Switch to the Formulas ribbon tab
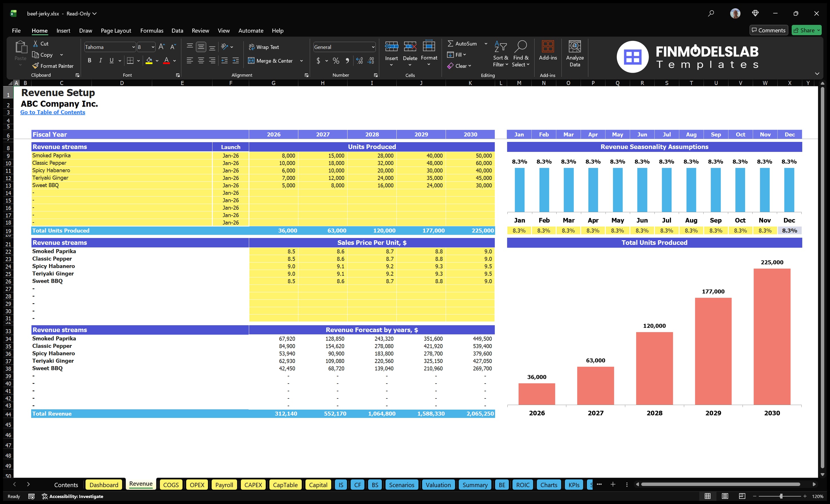 tap(152, 30)
